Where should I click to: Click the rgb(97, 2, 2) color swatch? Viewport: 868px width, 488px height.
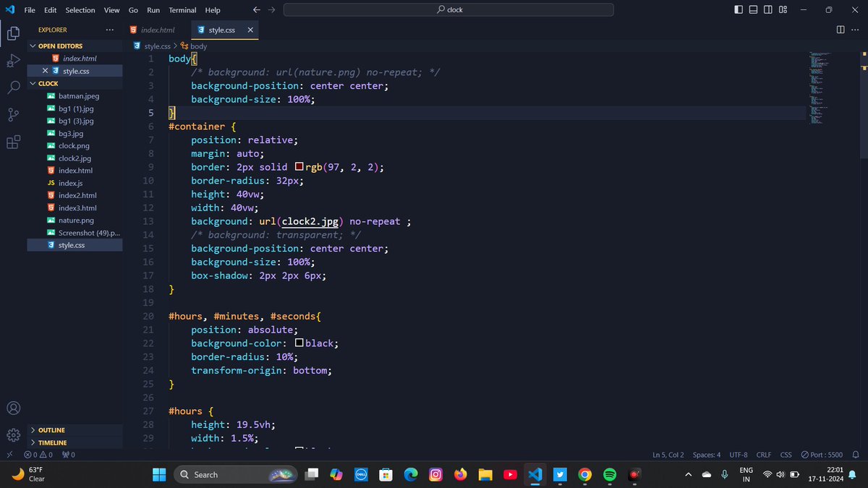[x=299, y=167]
